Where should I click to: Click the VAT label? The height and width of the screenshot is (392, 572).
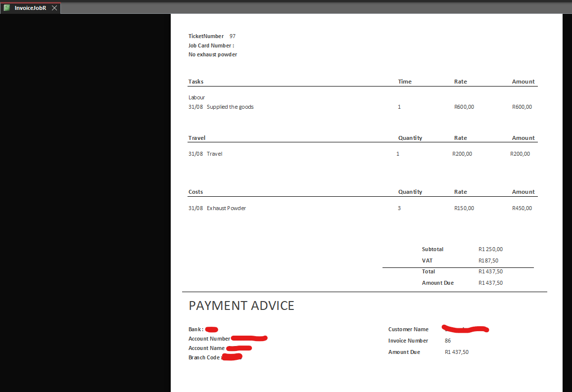427,261
